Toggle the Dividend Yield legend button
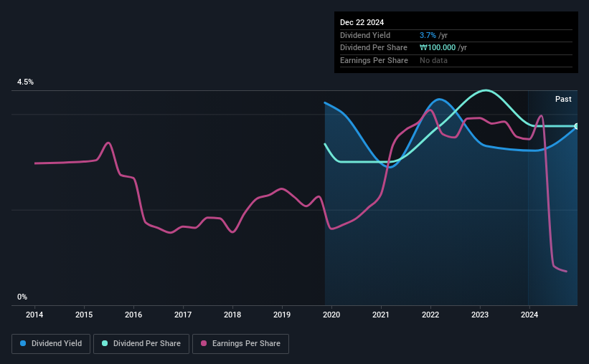This screenshot has height=364, width=589. [x=51, y=344]
